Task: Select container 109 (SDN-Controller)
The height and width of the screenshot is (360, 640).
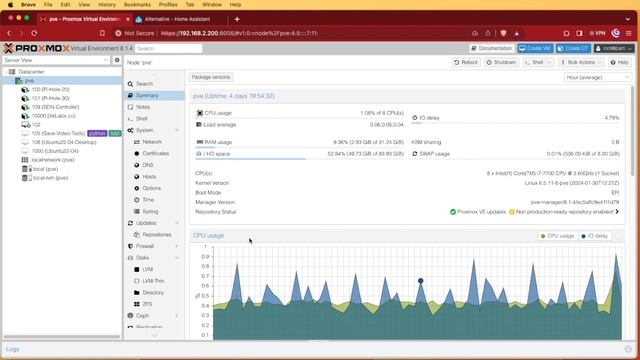Action: (x=55, y=107)
